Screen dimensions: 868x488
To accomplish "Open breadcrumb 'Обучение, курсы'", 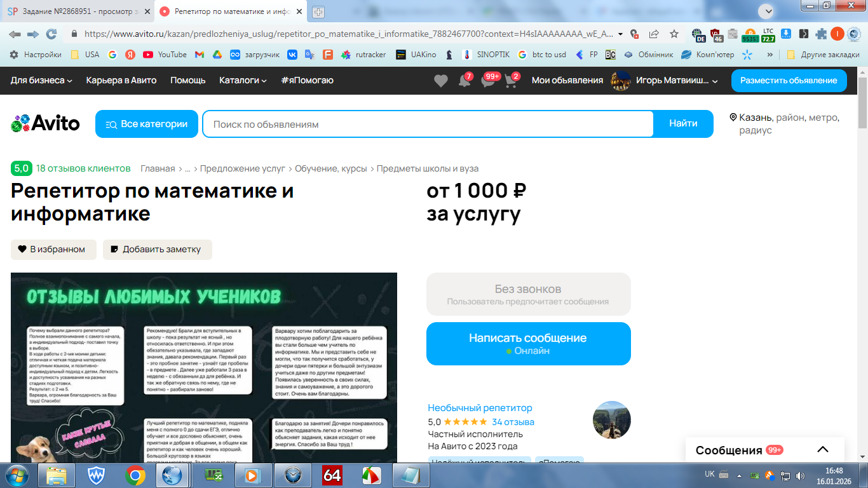I will (x=331, y=168).
